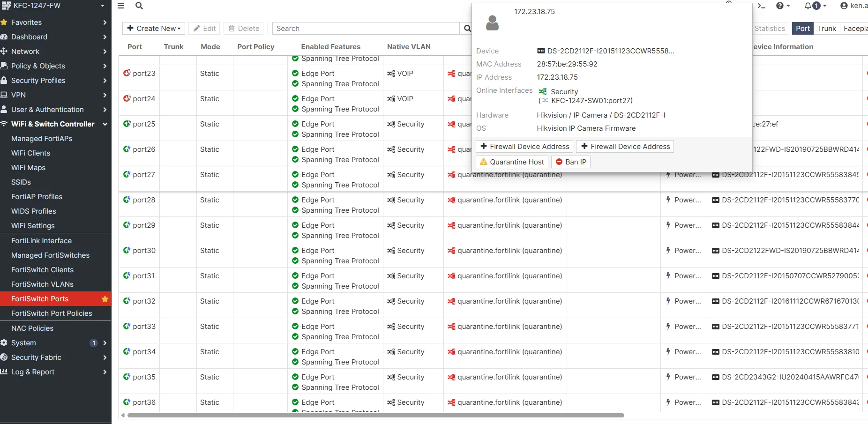868x424 pixels.
Task: Select port26 row name
Action: pos(144,149)
